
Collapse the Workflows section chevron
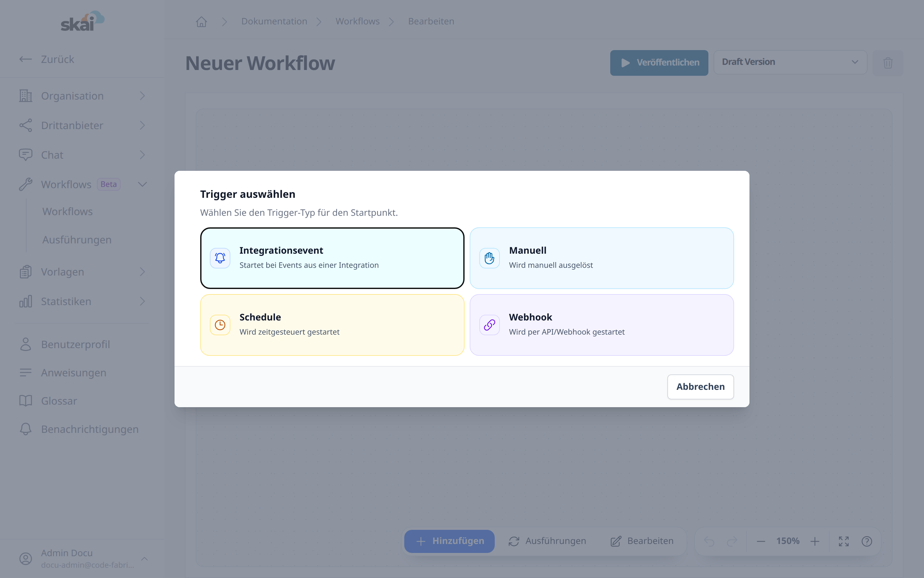(142, 184)
